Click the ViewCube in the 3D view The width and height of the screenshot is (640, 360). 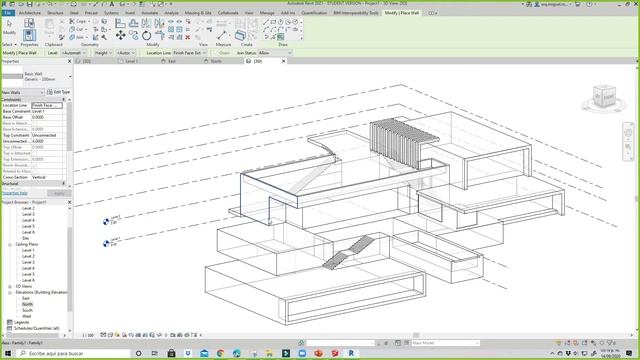[x=604, y=96]
